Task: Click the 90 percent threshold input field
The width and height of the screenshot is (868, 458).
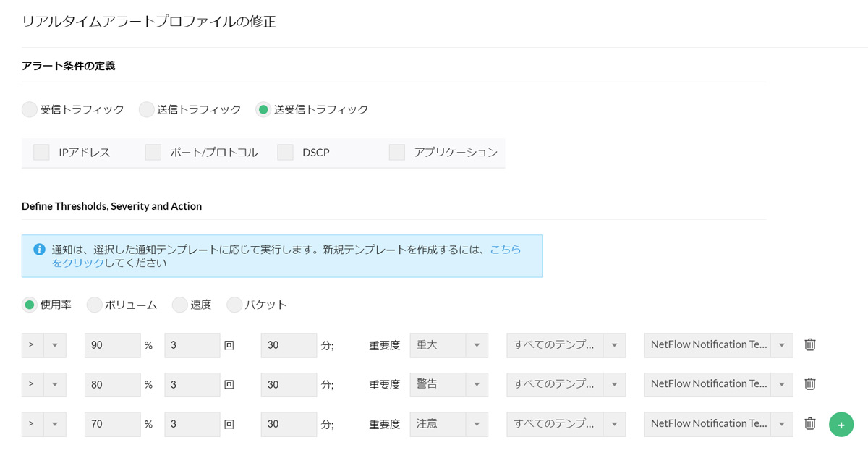Action: tap(112, 345)
